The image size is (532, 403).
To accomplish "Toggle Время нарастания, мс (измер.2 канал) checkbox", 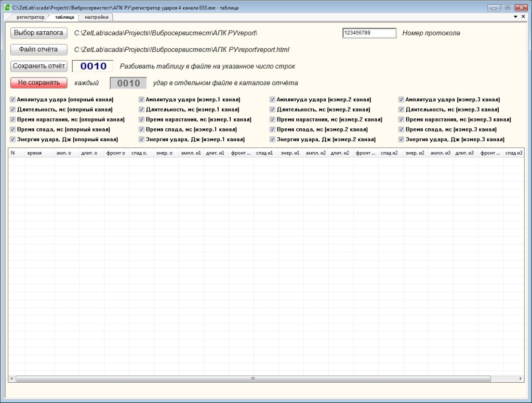I will (x=272, y=119).
